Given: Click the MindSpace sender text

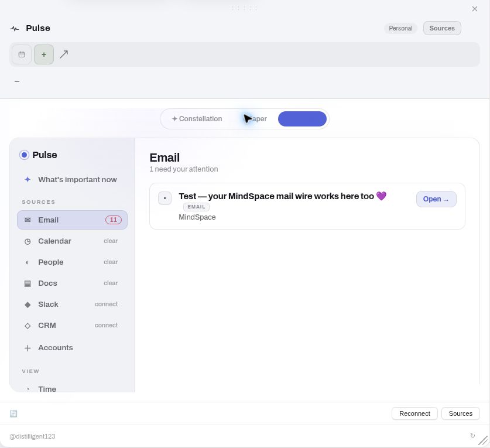Looking at the screenshot, I should (x=197, y=217).
